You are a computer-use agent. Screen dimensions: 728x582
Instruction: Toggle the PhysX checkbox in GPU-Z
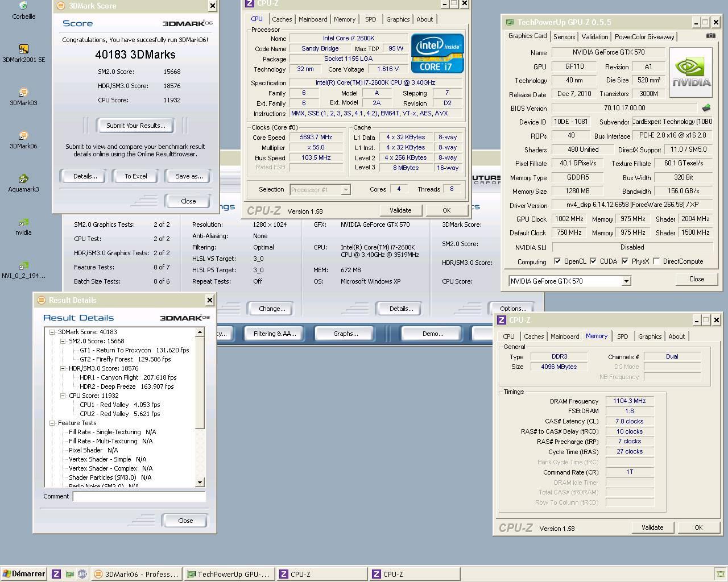(625, 261)
